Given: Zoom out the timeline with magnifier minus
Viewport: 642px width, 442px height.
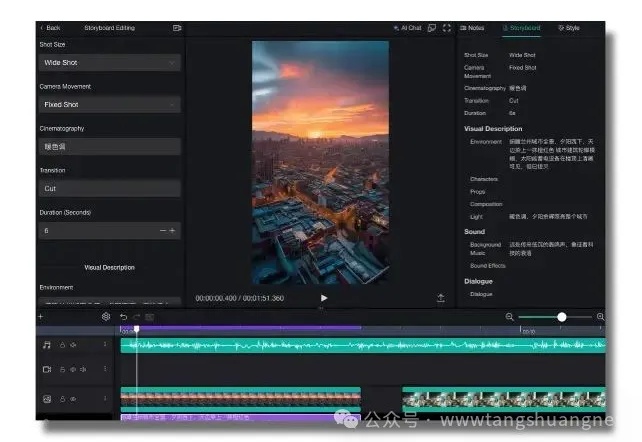Looking at the screenshot, I should [509, 317].
